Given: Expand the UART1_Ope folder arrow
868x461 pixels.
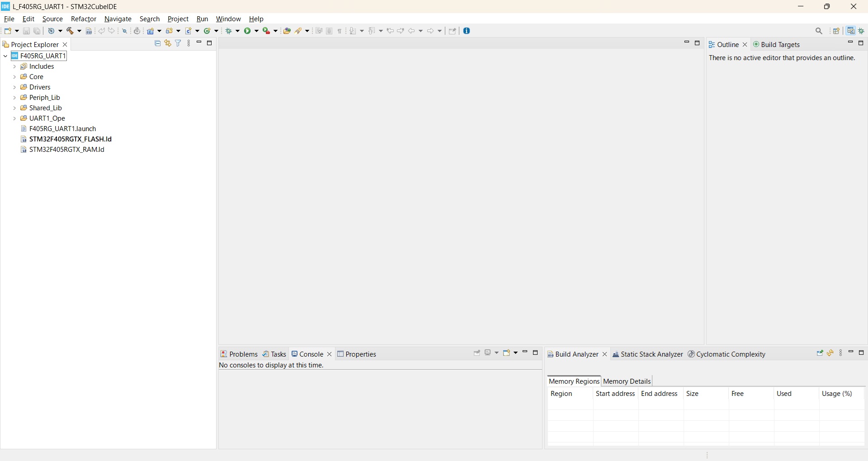Looking at the screenshot, I should 14,119.
